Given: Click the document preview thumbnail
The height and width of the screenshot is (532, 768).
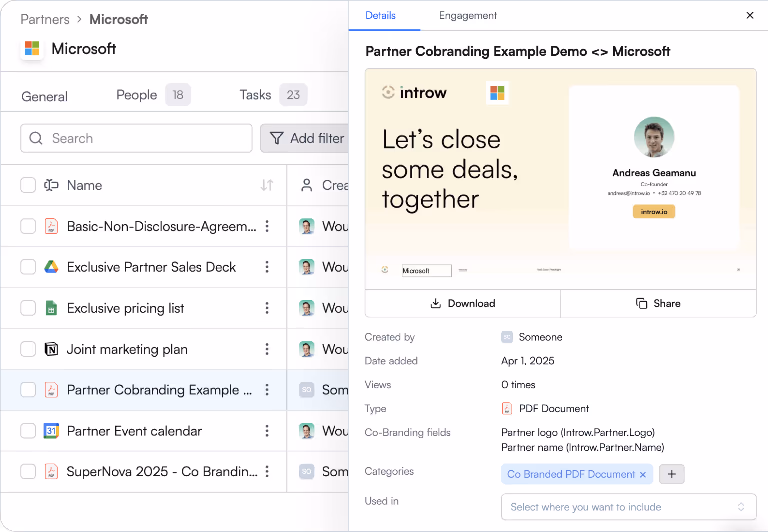Looking at the screenshot, I should tap(561, 179).
